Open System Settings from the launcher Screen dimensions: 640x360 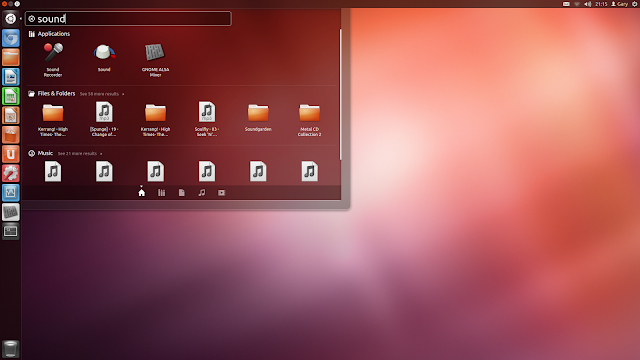[11, 173]
